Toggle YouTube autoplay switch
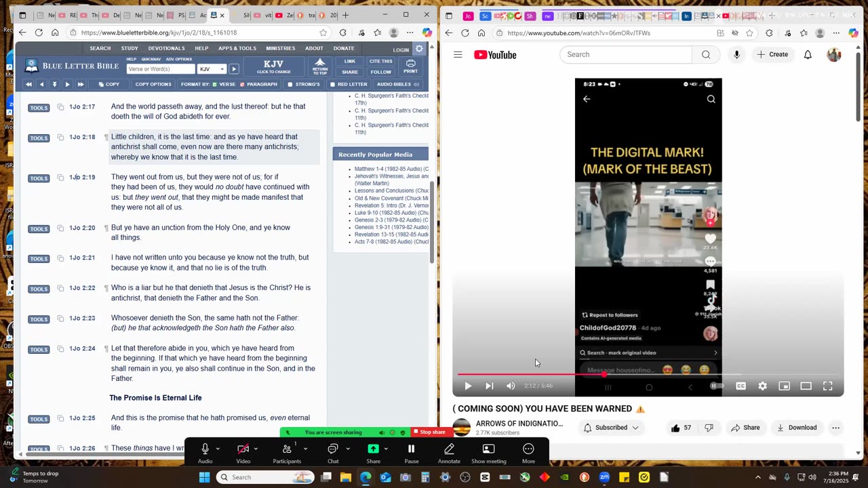 715,386
